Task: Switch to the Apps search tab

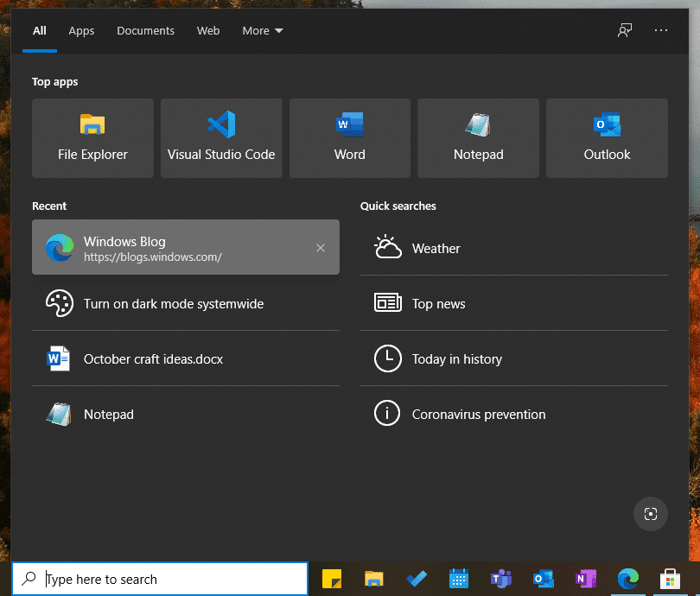Action: pyautogui.click(x=81, y=30)
